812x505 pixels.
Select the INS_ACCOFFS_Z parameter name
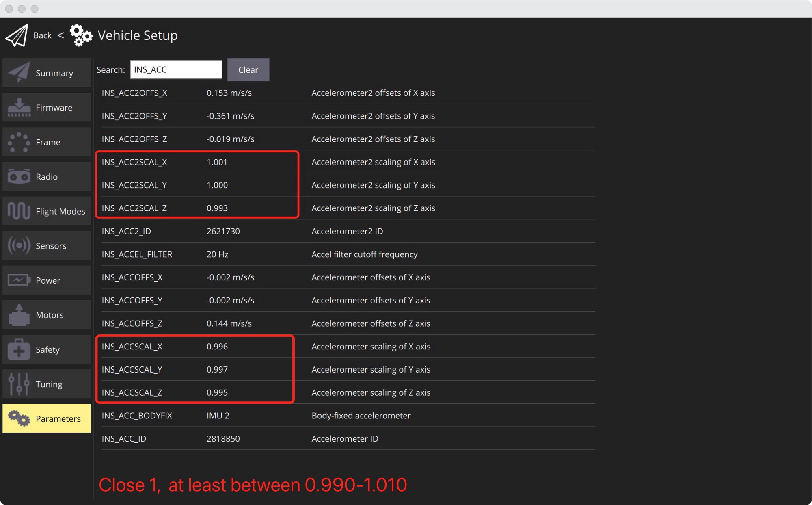pos(132,323)
